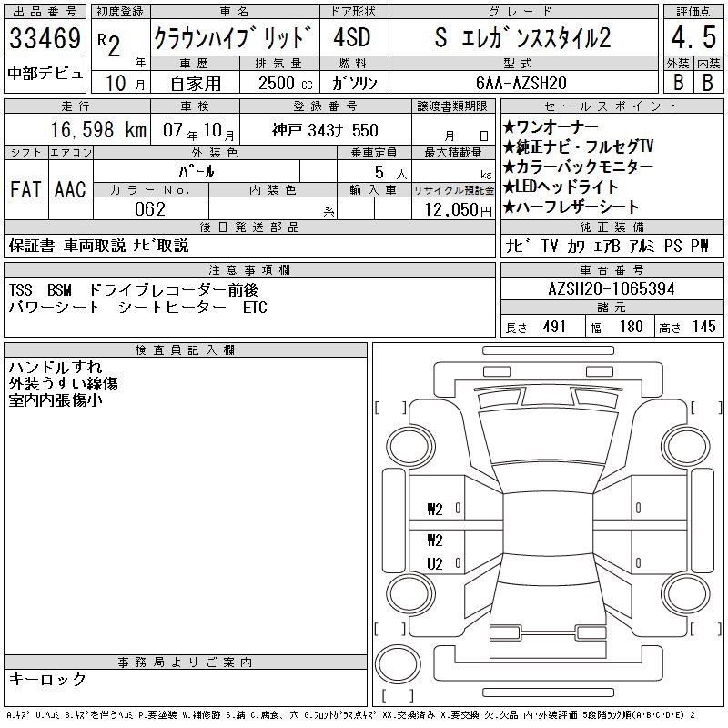Select the 出品番号 header
Viewport: 728px width, 728px height.
point(45,12)
